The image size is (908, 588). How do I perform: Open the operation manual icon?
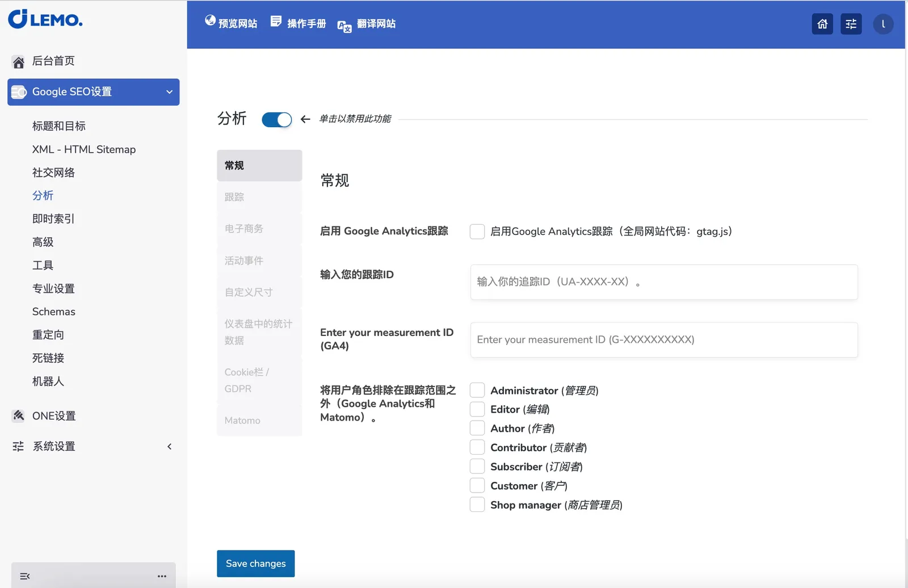click(276, 22)
